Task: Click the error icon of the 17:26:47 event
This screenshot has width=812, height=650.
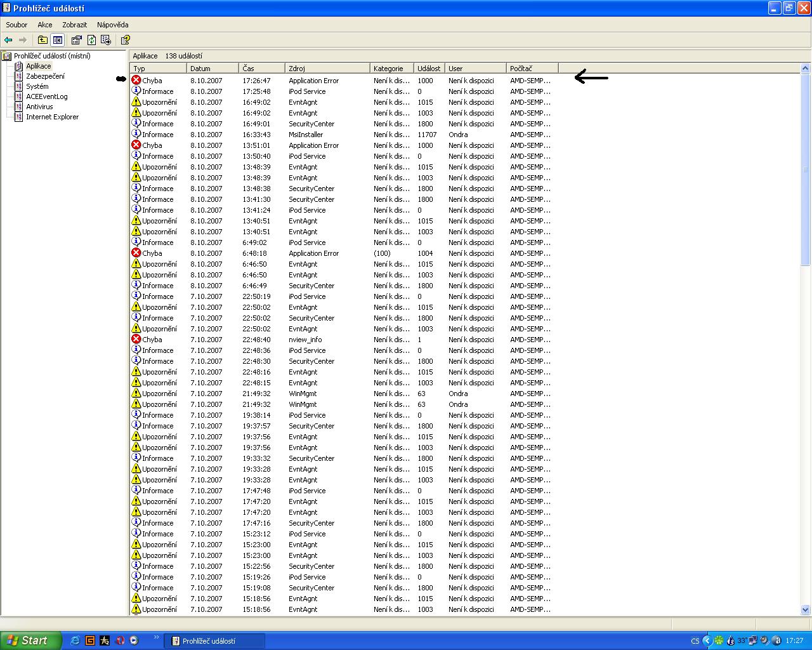Action: (x=136, y=80)
